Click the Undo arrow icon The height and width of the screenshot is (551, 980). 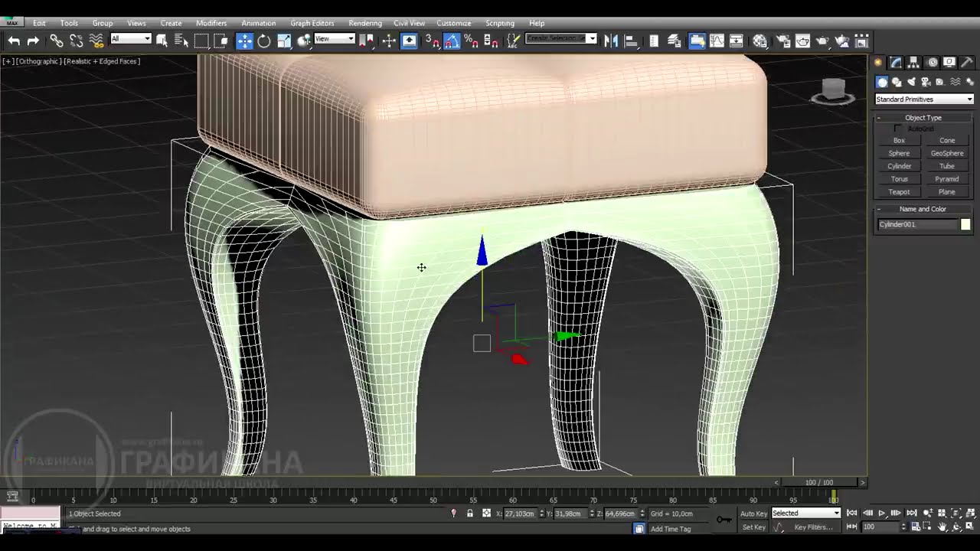pos(14,41)
